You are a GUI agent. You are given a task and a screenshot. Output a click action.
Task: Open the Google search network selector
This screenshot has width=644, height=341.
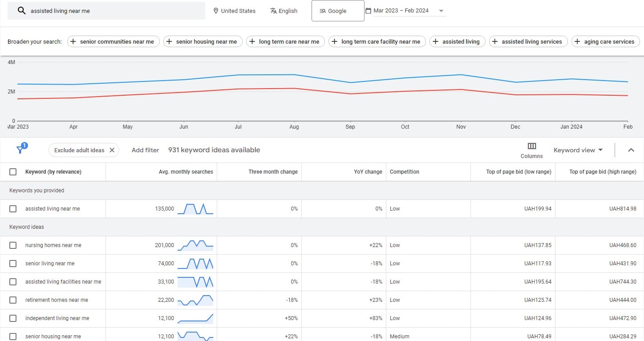[338, 11]
